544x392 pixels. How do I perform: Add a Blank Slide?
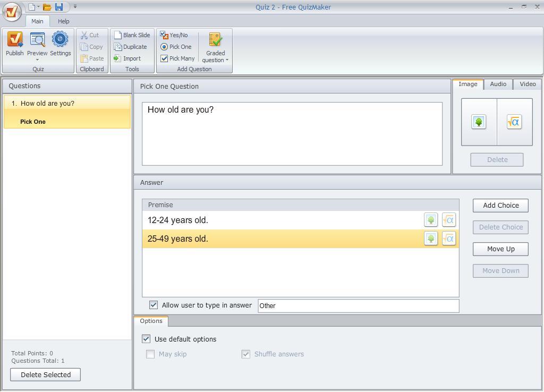click(x=132, y=35)
